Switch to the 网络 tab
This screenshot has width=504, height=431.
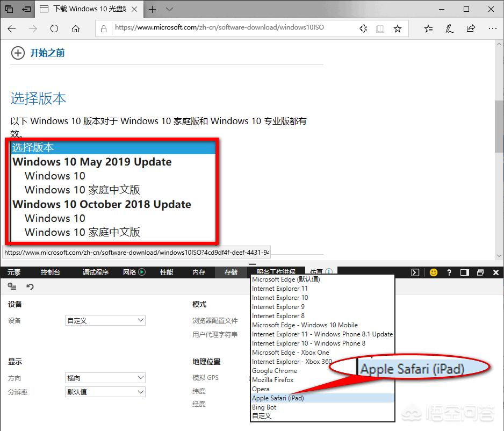pyautogui.click(x=129, y=272)
